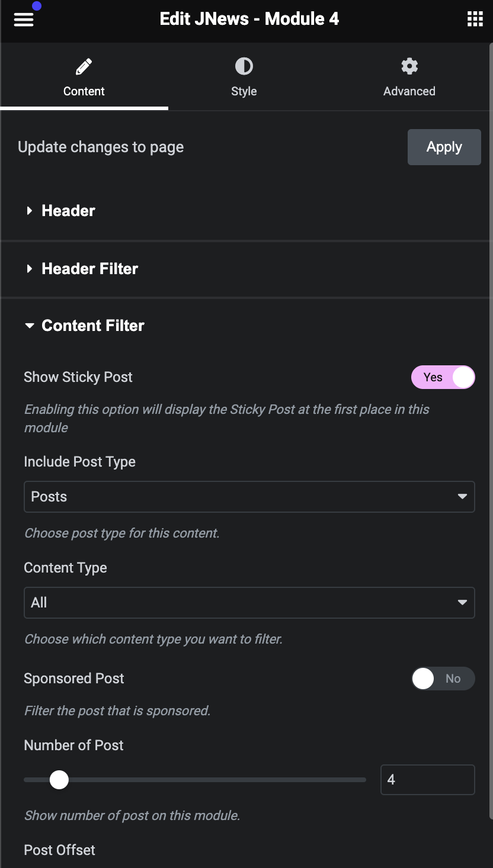Expand the Header Filter section

point(90,269)
